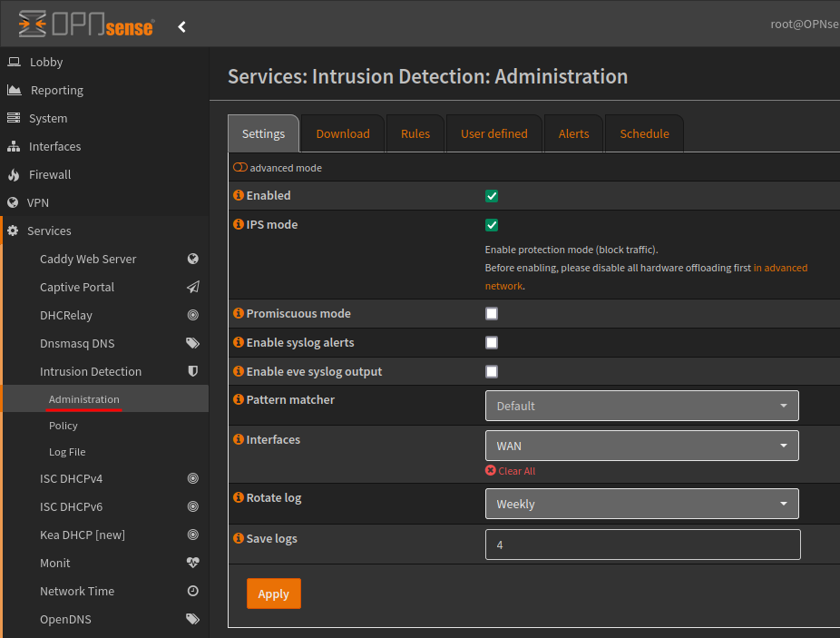Expand the Firewall menu

[104, 175]
